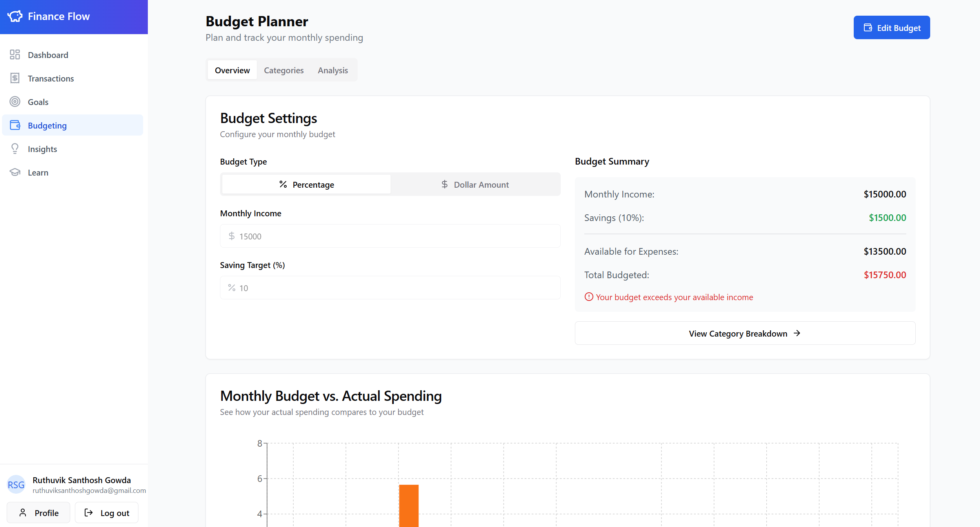This screenshot has height=527, width=980.
Task: Click the Insights lightbulb icon
Action: [x=15, y=149]
